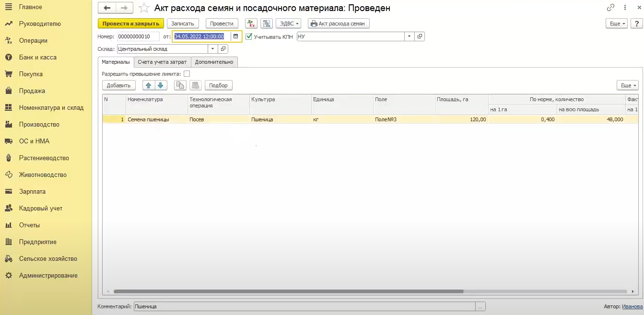Move row down with arrow icon
Viewport: 644px width, 315px height.
tap(160, 85)
